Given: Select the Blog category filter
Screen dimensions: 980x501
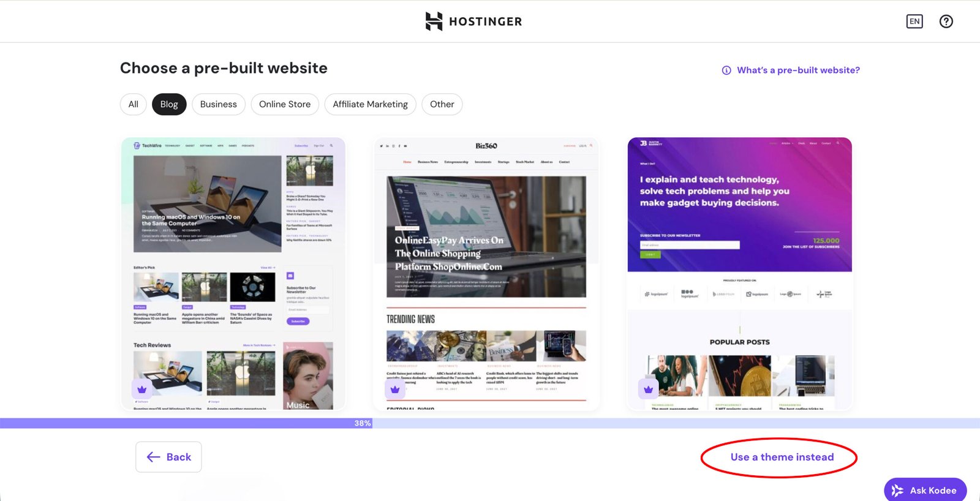Looking at the screenshot, I should tap(169, 104).
